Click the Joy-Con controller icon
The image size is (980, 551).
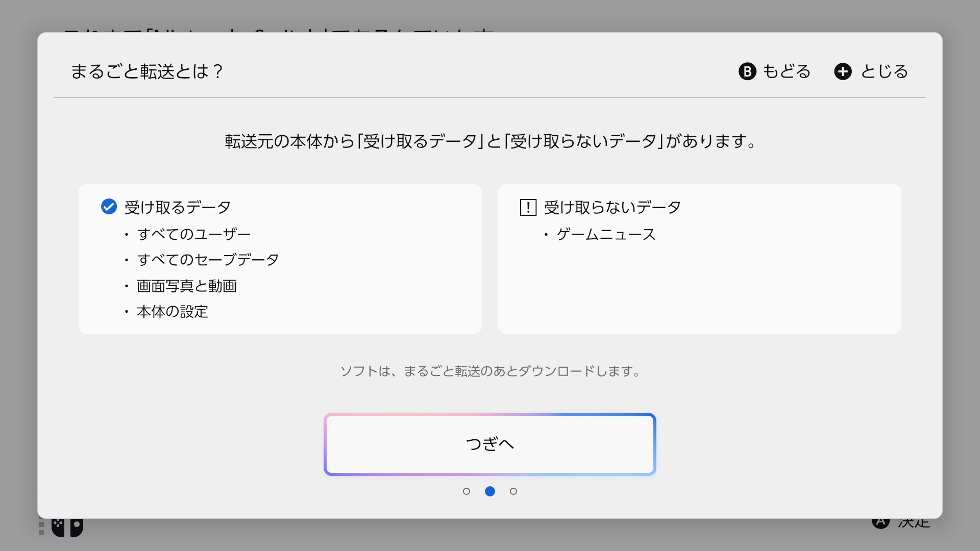pos(67,527)
